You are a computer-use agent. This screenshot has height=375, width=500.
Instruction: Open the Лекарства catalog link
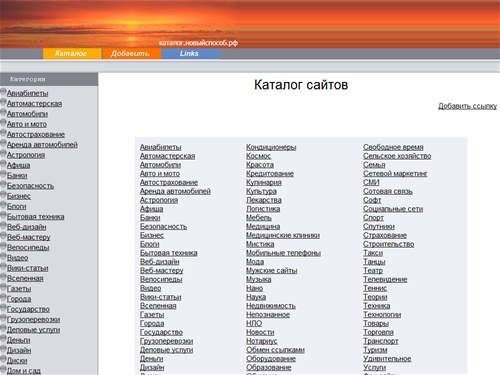264,200
